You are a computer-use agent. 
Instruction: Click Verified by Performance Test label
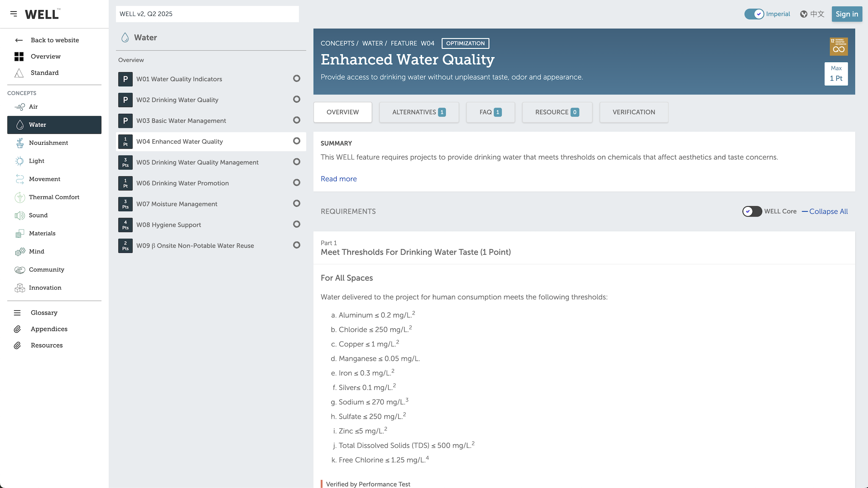368,484
